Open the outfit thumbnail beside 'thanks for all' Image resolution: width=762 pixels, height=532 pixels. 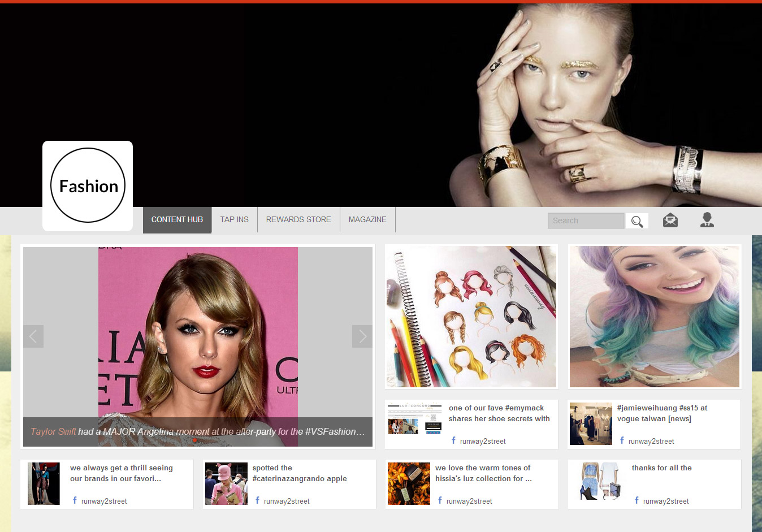click(600, 482)
